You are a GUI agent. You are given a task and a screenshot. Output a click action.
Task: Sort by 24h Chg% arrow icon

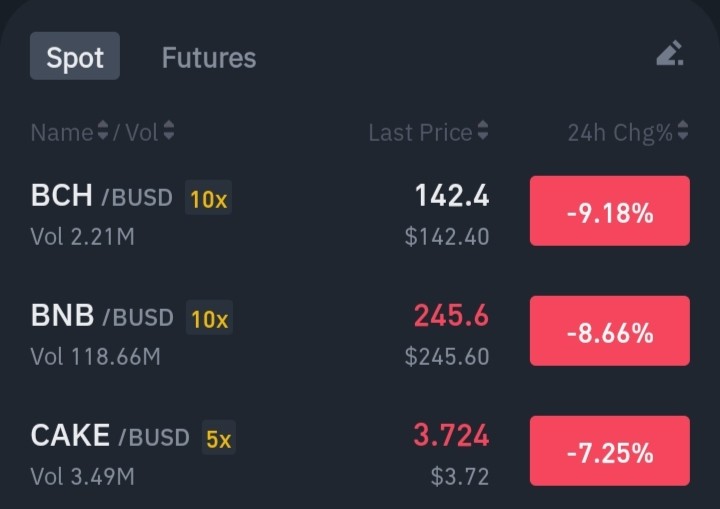point(682,130)
